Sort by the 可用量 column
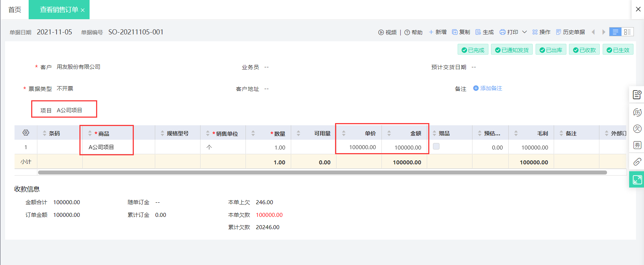The image size is (644, 265). pos(298,133)
